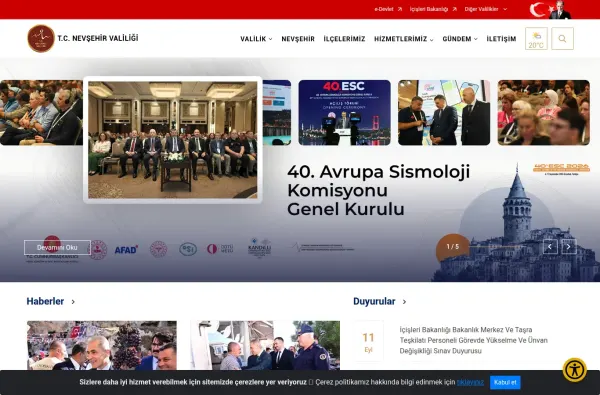Expand the GÜNDEM menu

click(x=460, y=39)
